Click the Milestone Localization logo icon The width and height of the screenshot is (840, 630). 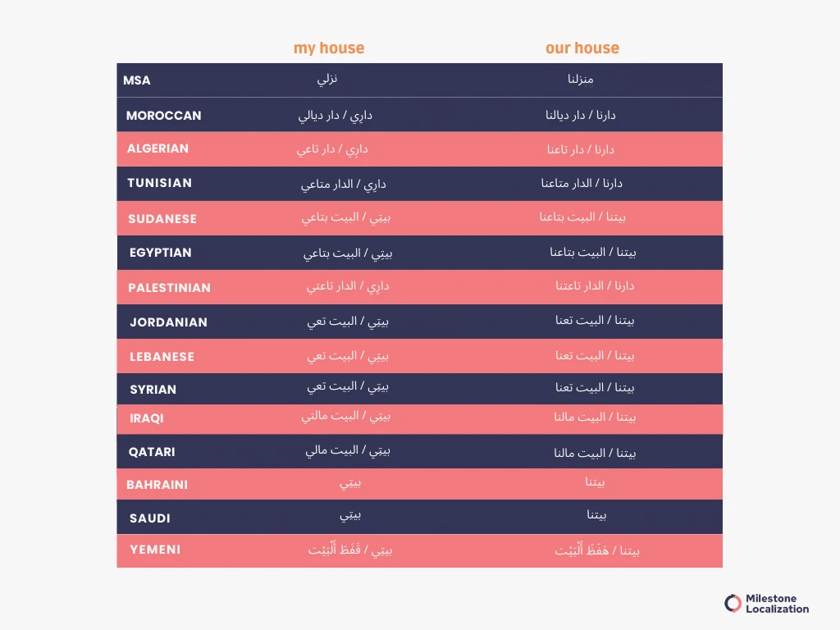point(733,604)
